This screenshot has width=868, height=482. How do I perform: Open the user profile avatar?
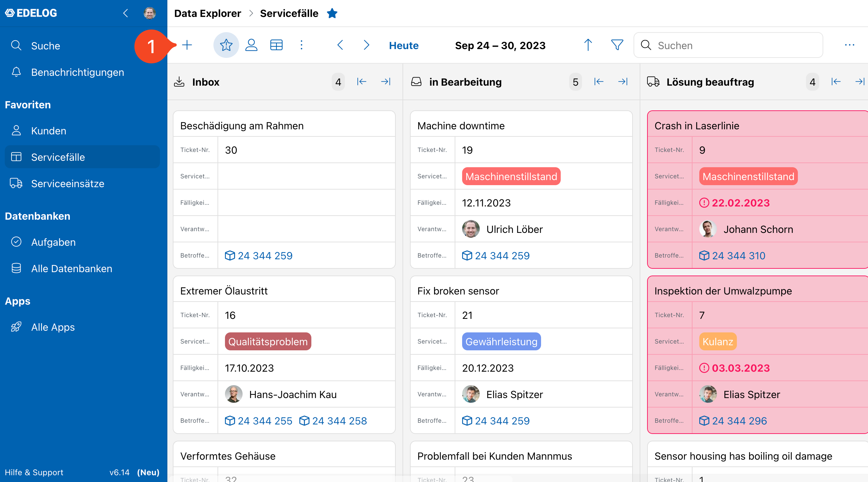click(149, 13)
